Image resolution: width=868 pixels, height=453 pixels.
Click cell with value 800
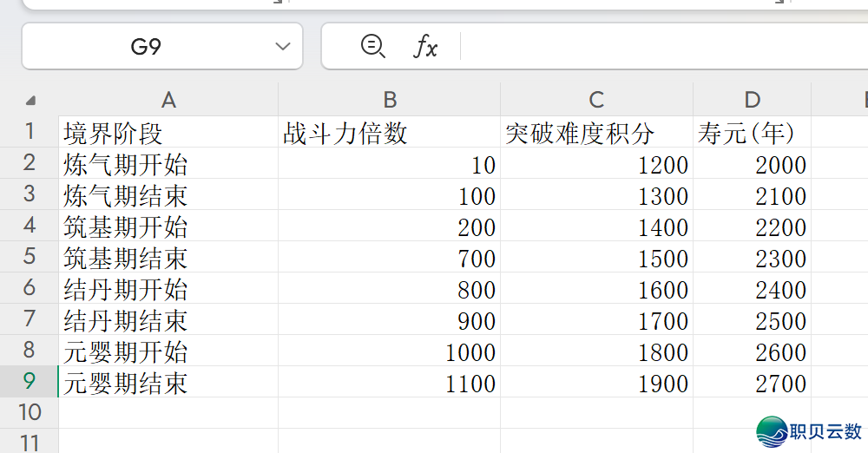389,287
